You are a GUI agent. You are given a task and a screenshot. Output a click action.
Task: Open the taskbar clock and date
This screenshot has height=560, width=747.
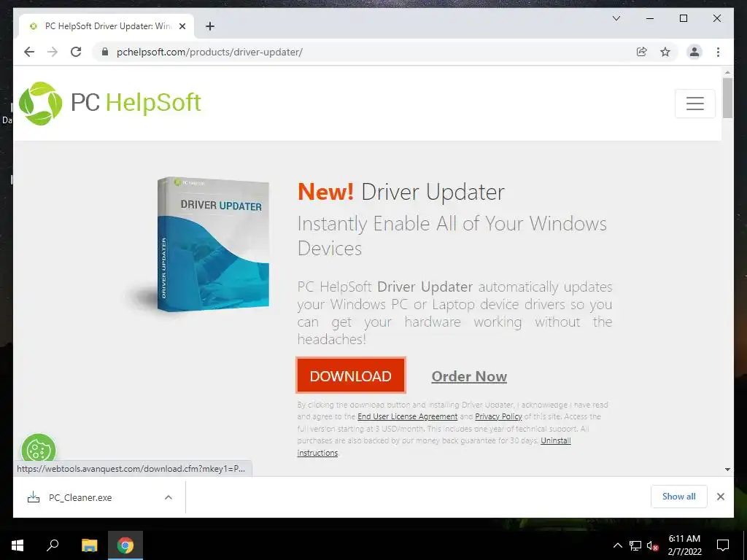[684, 545]
